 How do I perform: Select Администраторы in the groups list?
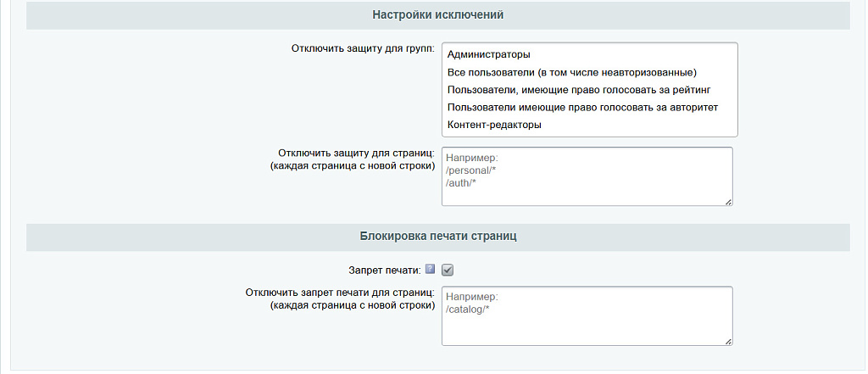pyautogui.click(x=487, y=54)
